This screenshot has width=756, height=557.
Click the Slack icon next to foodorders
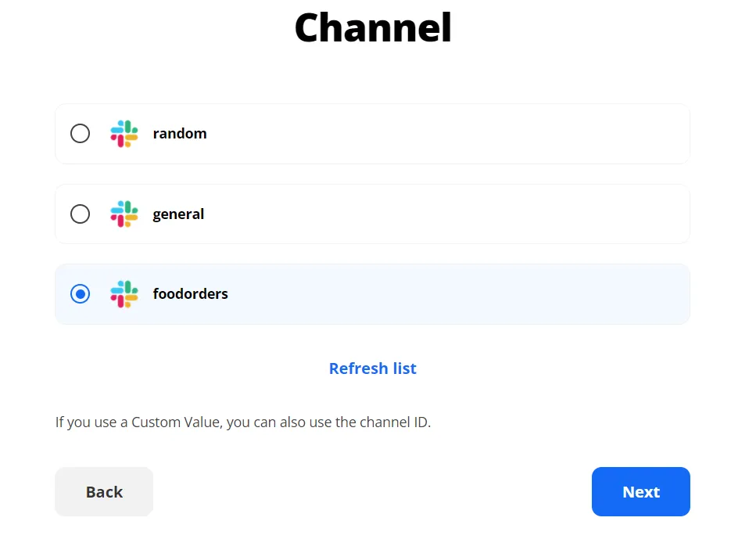pyautogui.click(x=123, y=293)
